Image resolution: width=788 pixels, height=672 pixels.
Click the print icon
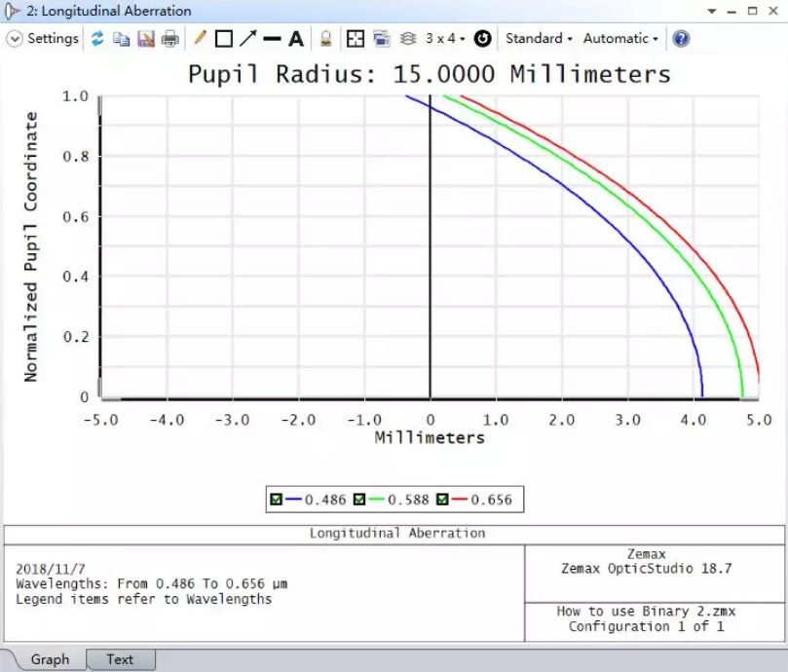(x=170, y=39)
